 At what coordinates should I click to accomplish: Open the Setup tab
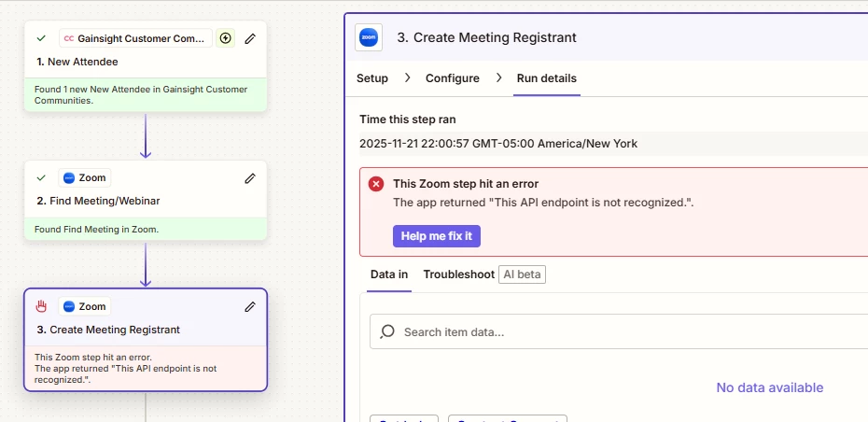372,78
